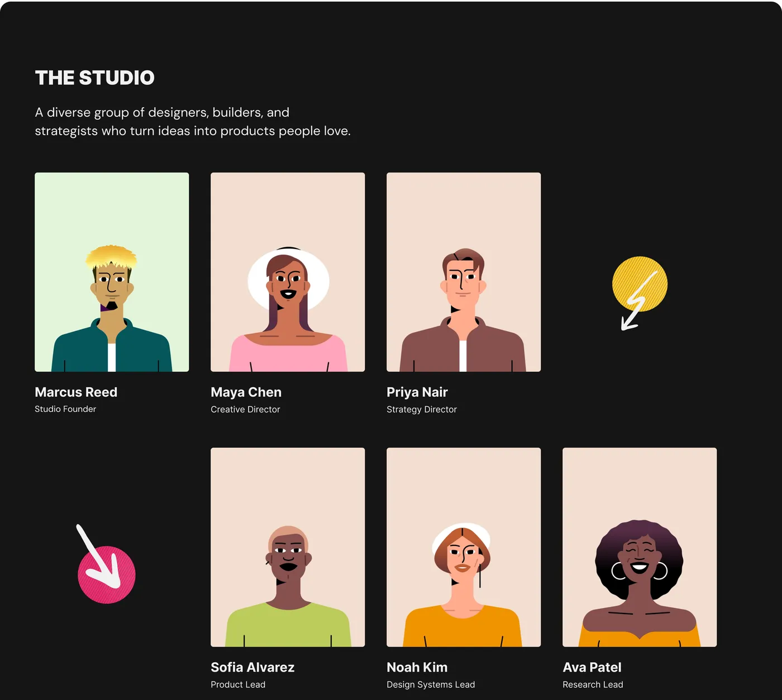The height and width of the screenshot is (700, 782).
Task: Click the "Sofia Alvarez" name text
Action: [252, 667]
